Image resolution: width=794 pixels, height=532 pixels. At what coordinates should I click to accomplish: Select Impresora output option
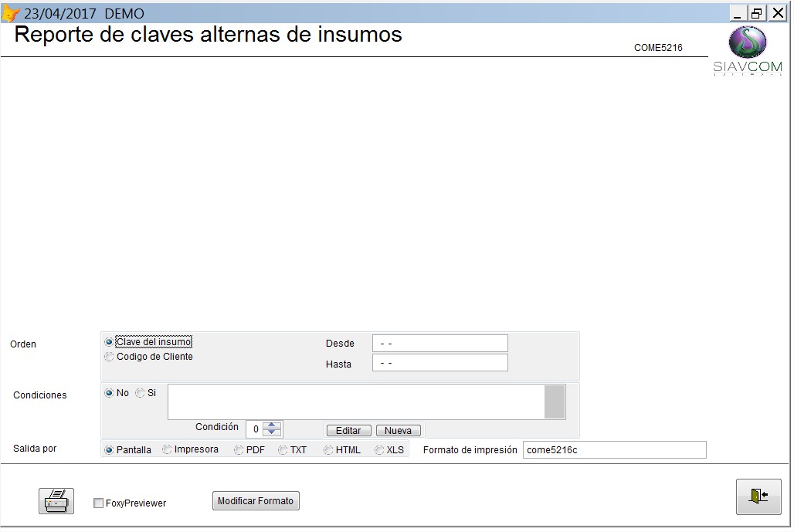click(167, 449)
